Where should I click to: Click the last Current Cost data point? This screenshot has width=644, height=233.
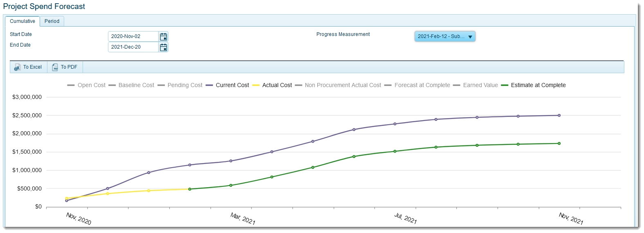(x=559, y=115)
